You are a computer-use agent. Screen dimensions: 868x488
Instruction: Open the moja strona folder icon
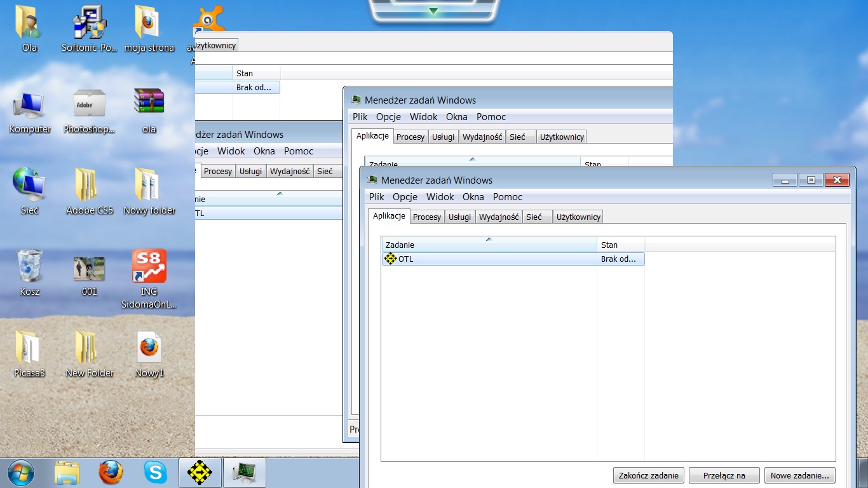point(149,29)
